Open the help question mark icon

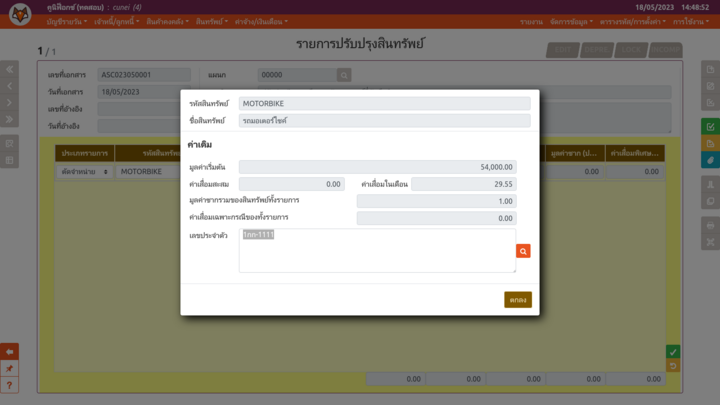pyautogui.click(x=9, y=385)
